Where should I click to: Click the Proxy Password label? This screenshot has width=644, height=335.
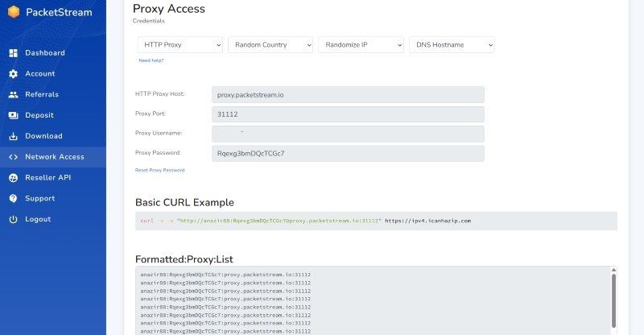158,152
